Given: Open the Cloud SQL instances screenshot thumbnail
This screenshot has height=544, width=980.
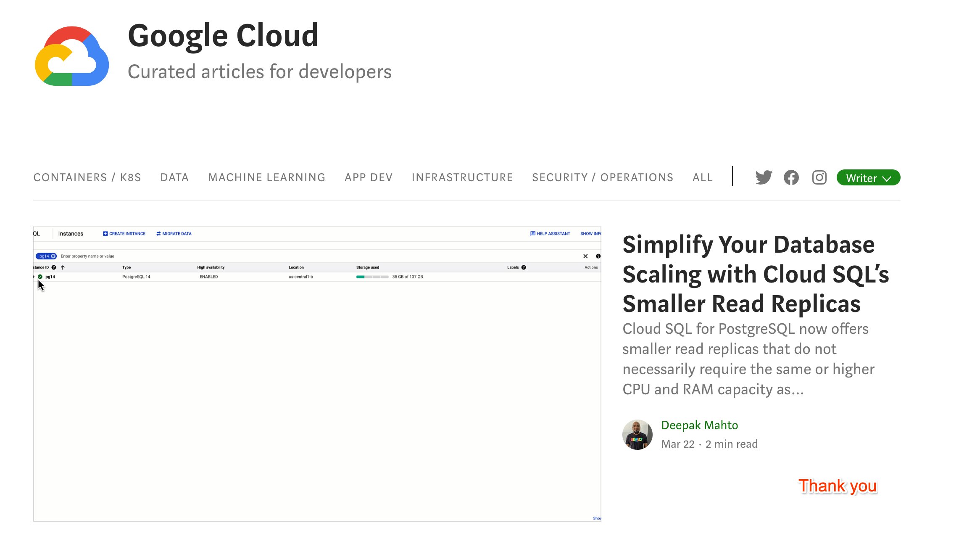Looking at the screenshot, I should click(317, 374).
